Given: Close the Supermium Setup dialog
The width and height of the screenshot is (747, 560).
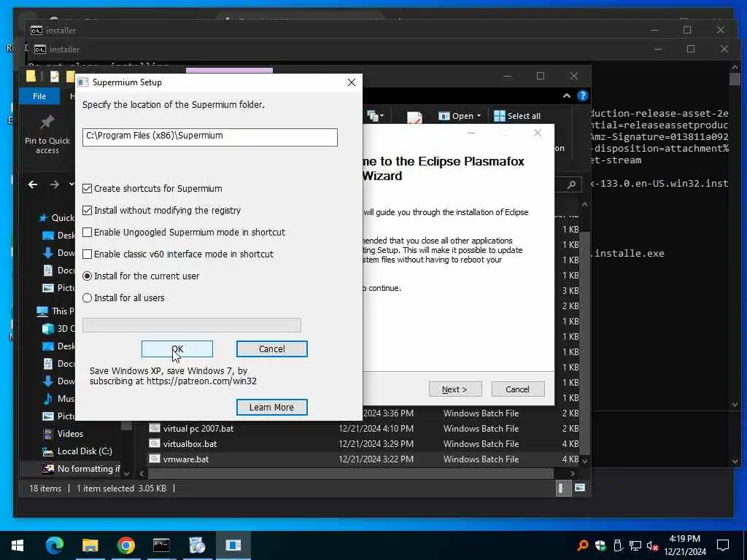Looking at the screenshot, I should click(x=352, y=82).
